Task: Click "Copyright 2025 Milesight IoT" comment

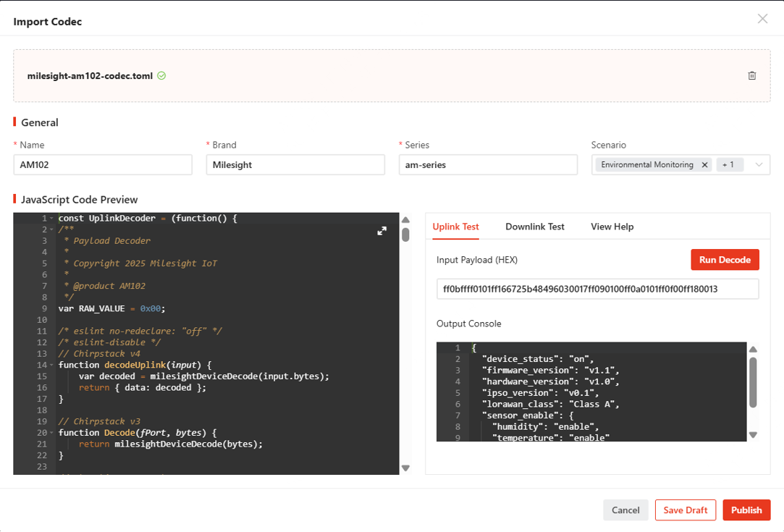Action: (x=145, y=263)
